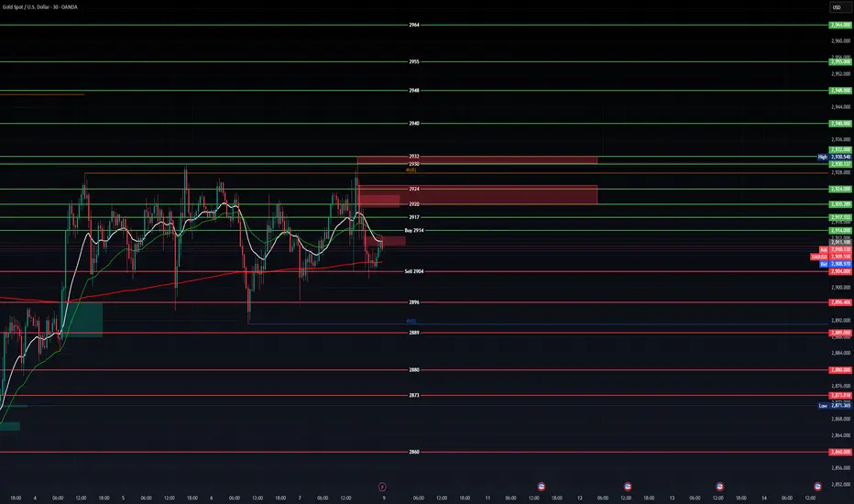
Task: Open the US flag economic event on the 12th
Action: 628,487
